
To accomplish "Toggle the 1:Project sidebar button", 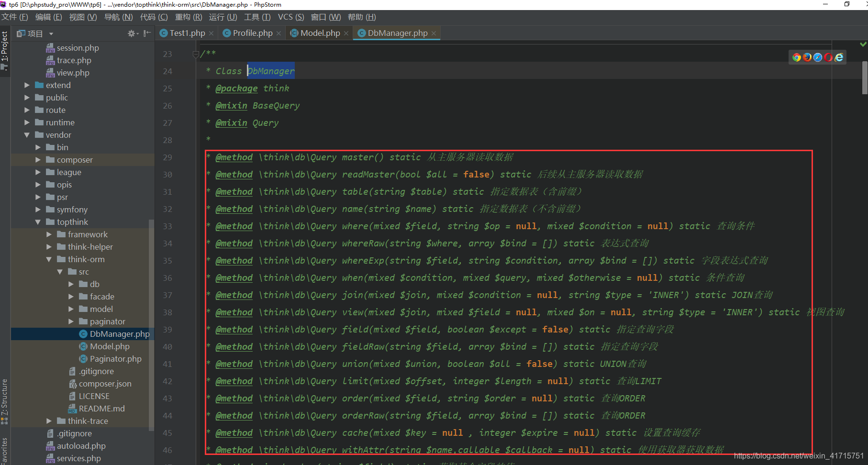I will pos(5,50).
